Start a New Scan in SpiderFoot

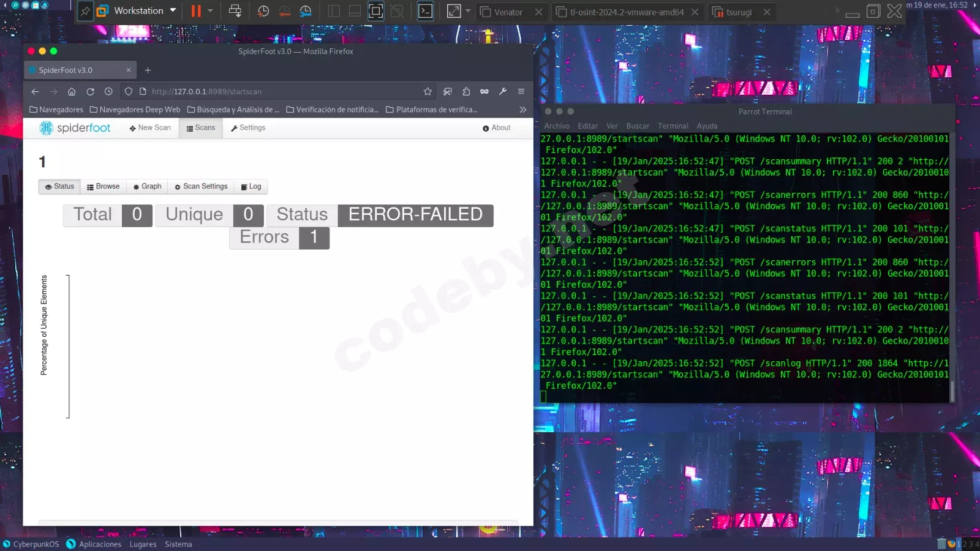point(150,127)
